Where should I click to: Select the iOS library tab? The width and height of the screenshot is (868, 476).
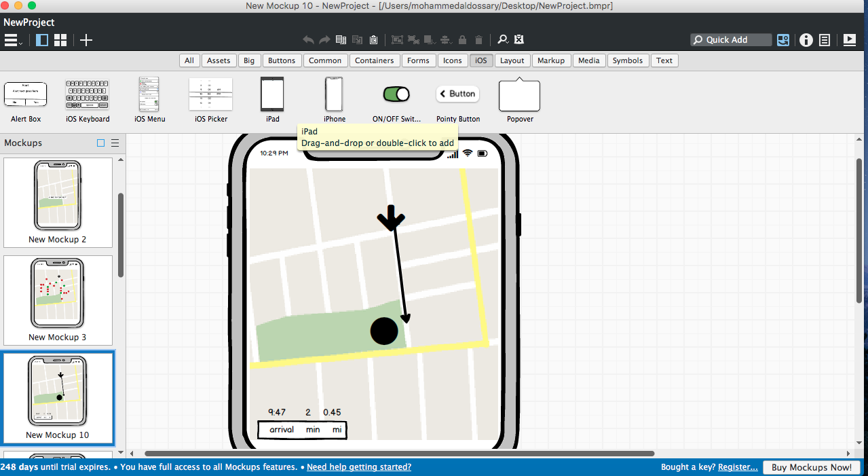(481, 60)
